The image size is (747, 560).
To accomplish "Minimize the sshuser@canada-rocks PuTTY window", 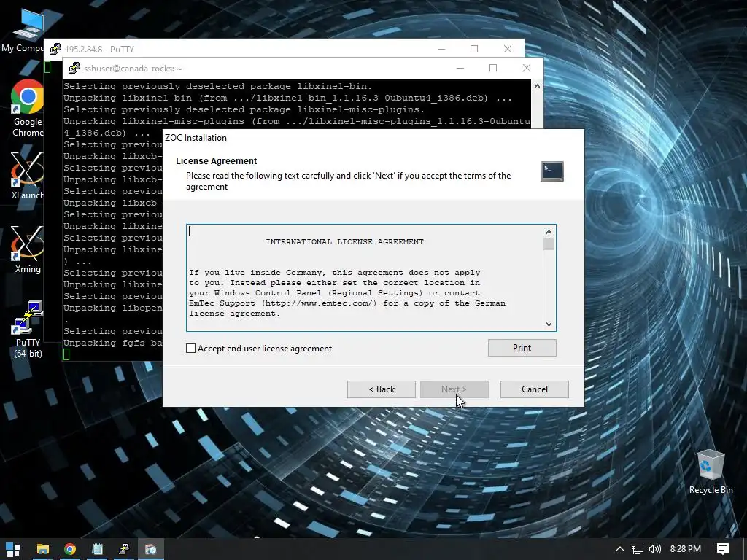I will pyautogui.click(x=460, y=68).
